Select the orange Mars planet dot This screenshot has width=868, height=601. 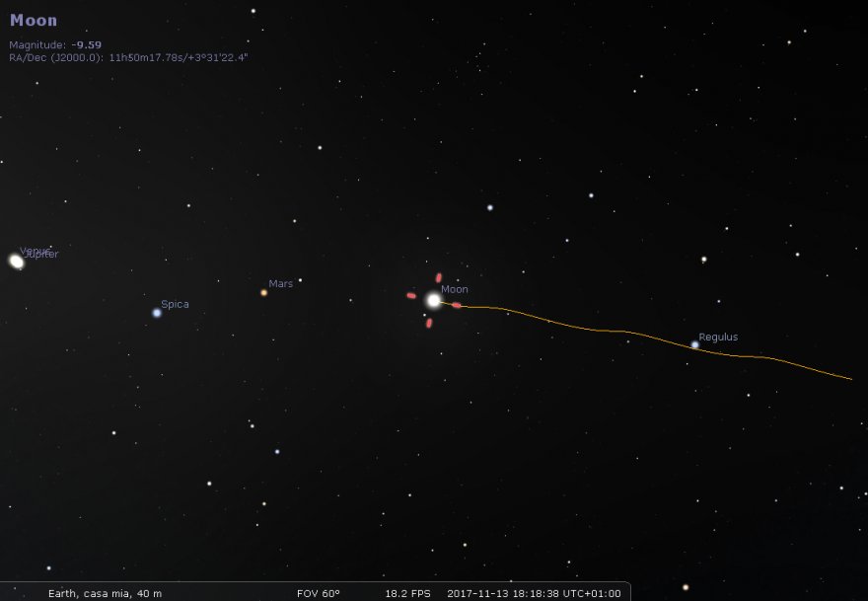click(x=263, y=292)
